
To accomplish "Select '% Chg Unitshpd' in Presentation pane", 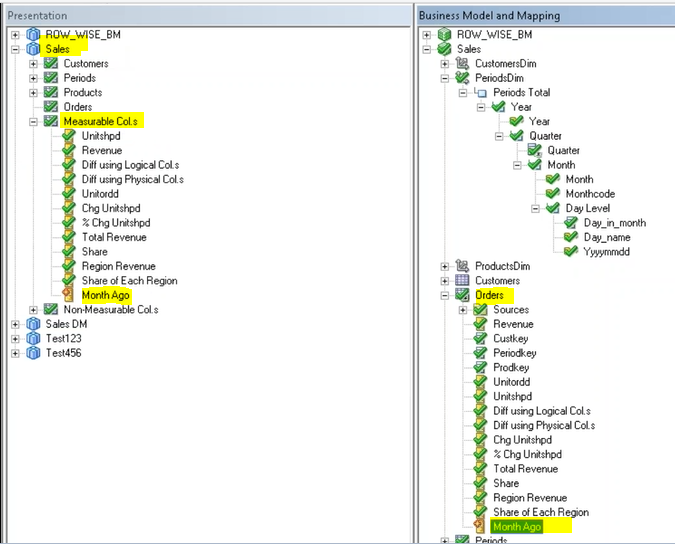I will tap(116, 223).
